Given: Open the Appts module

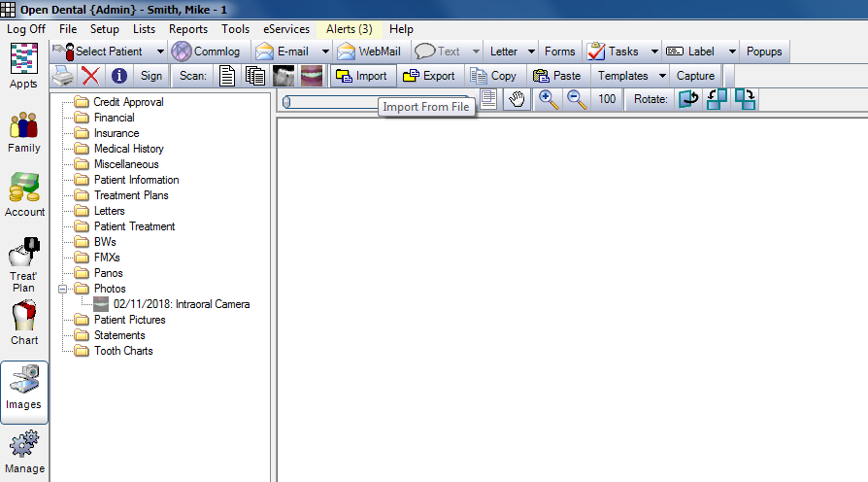Looking at the screenshot, I should coord(24,66).
